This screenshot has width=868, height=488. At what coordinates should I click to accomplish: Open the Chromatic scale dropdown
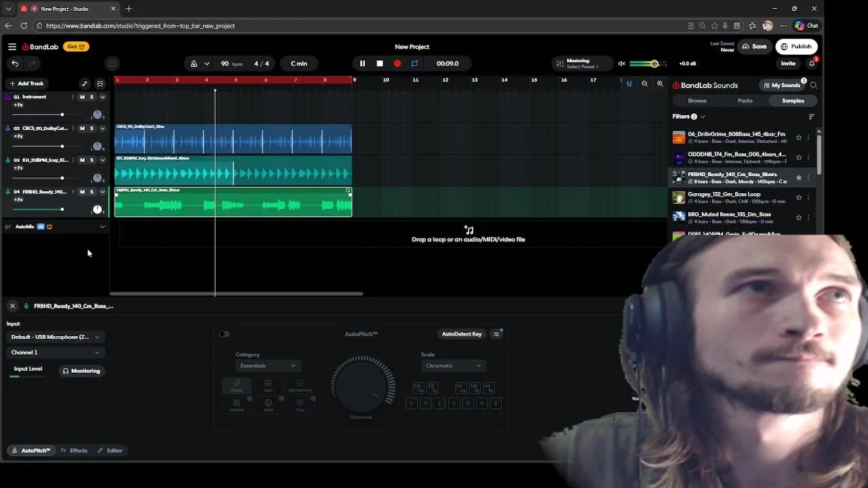coord(453,366)
